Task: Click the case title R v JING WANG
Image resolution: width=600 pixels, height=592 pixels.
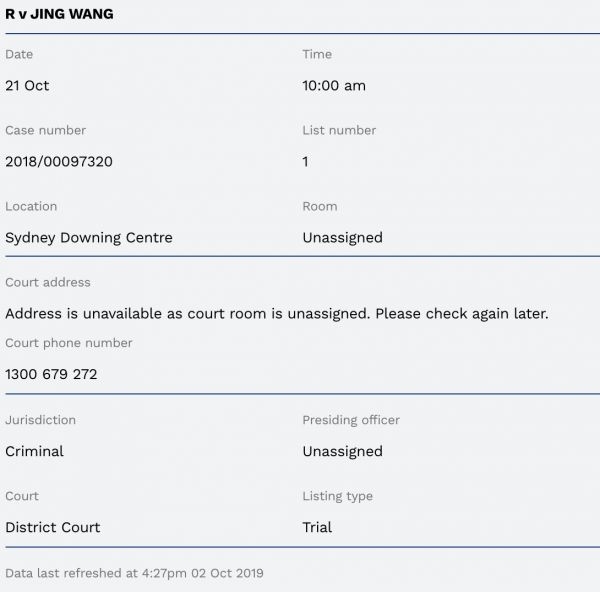Action: coord(59,14)
